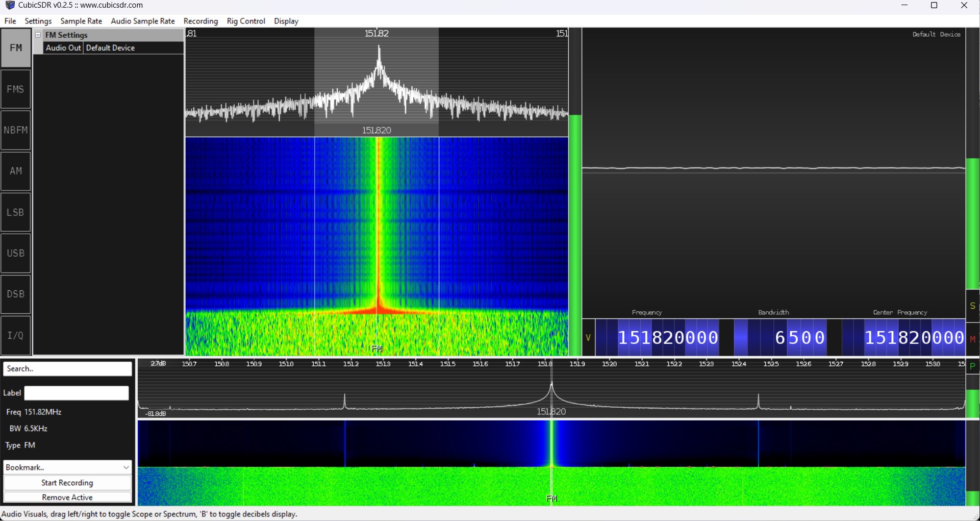980x521 pixels.
Task: Click the Start Recording button
Action: point(67,483)
